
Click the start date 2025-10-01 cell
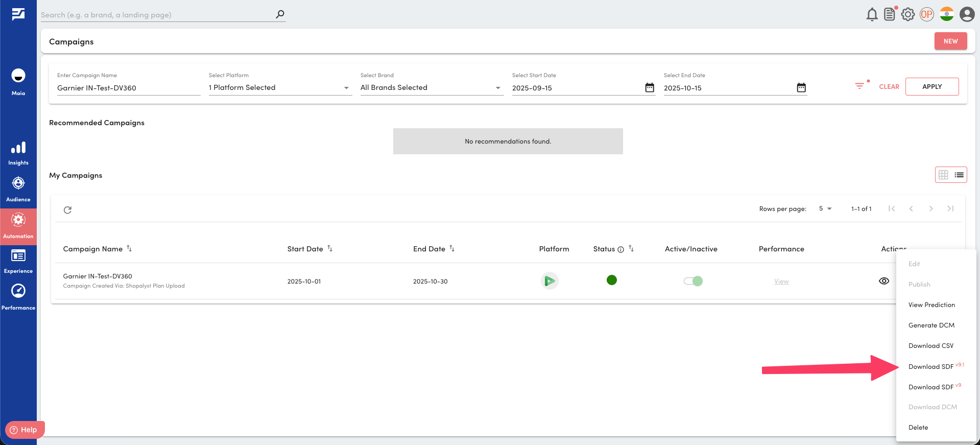[304, 282]
